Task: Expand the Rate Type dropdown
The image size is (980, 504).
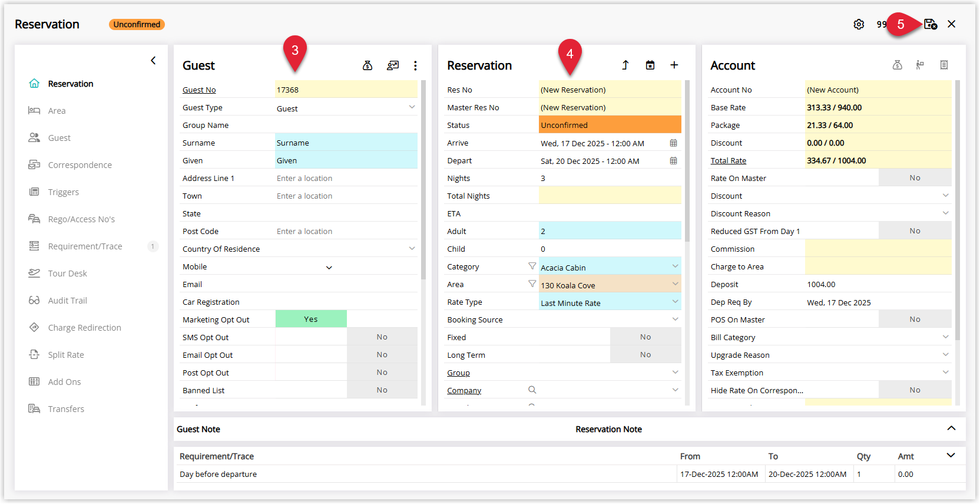Action: pos(675,302)
